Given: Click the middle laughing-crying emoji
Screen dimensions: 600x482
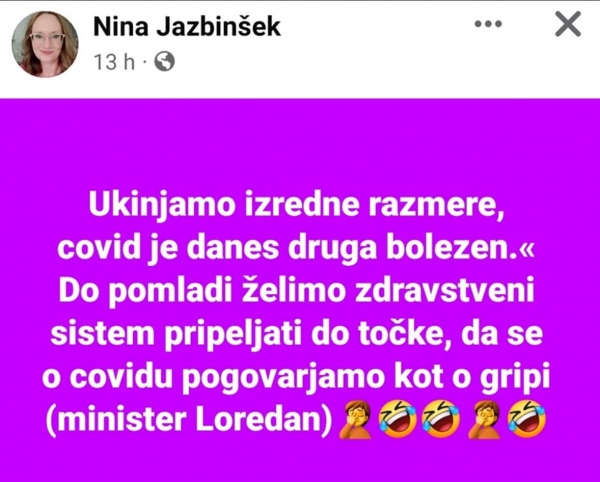Looking at the screenshot, I should 441,419.
